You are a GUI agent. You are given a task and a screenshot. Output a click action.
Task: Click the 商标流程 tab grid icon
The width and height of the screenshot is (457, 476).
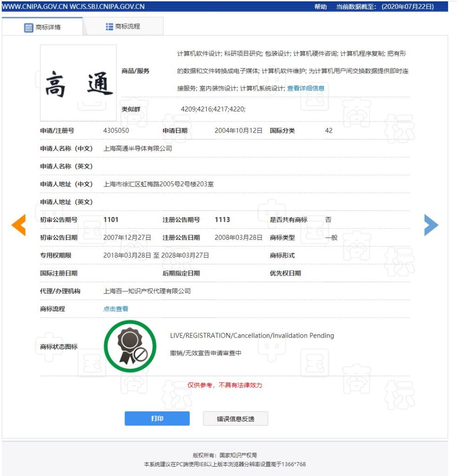pyautogui.click(x=110, y=26)
